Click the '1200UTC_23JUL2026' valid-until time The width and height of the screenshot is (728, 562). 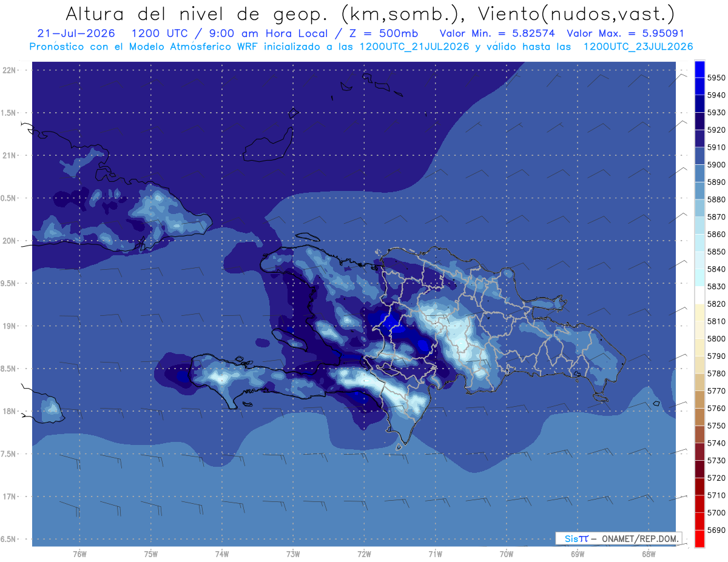(x=638, y=46)
